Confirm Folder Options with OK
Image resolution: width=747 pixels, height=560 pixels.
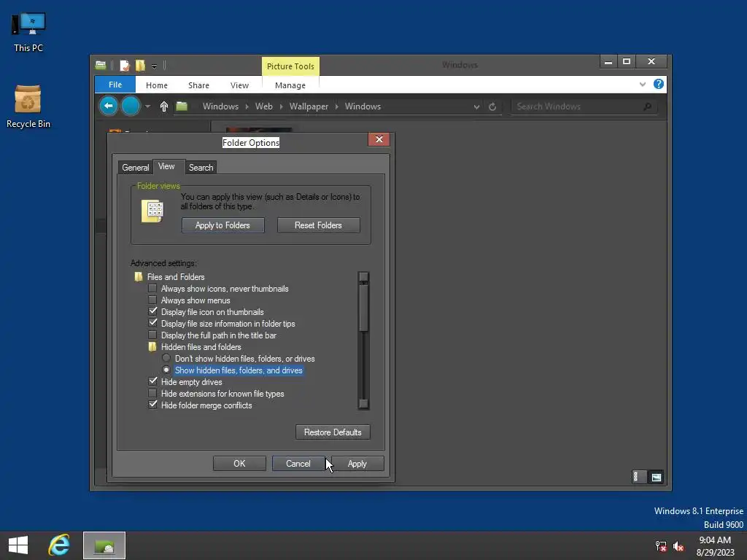(x=239, y=463)
